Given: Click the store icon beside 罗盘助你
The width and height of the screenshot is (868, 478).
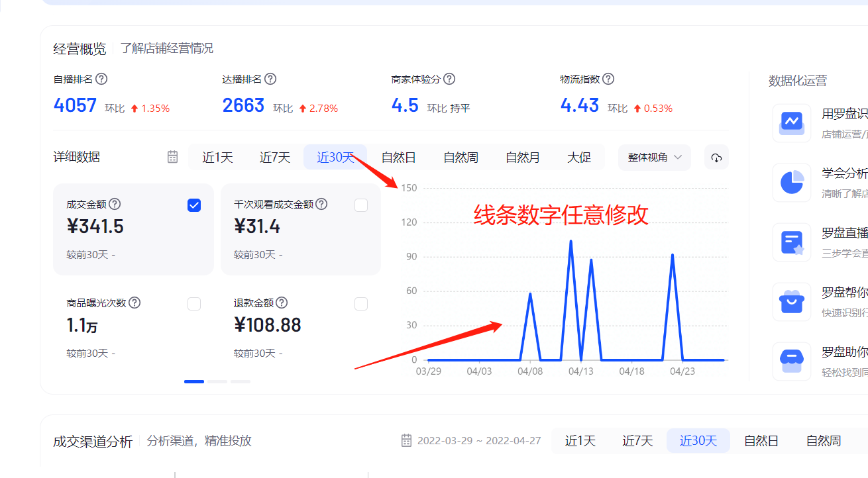Looking at the screenshot, I should tap(792, 361).
